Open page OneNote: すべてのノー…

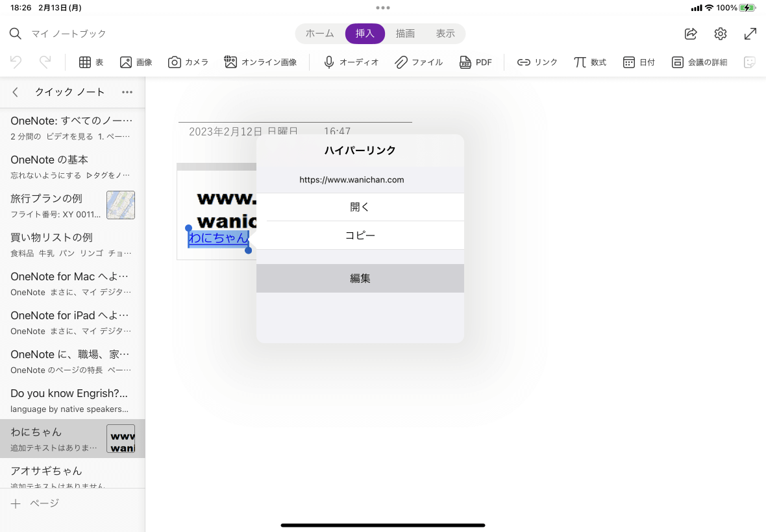coord(72,127)
